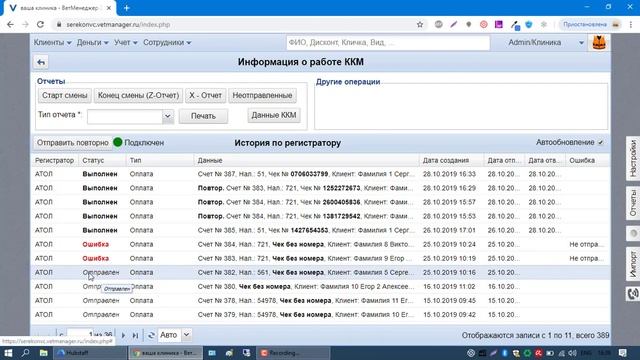Select the Счет № 379 row
Screen dimensions: 640x360
click(x=321, y=315)
